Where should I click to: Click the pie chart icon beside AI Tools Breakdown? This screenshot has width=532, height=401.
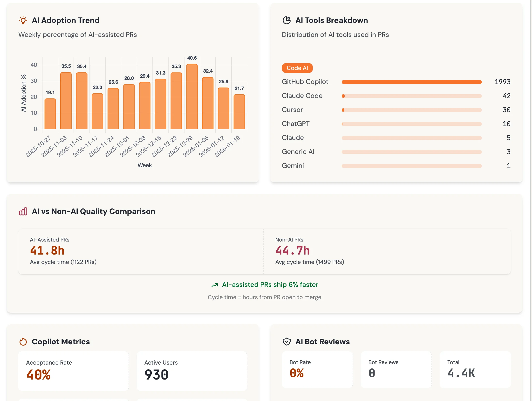(286, 20)
